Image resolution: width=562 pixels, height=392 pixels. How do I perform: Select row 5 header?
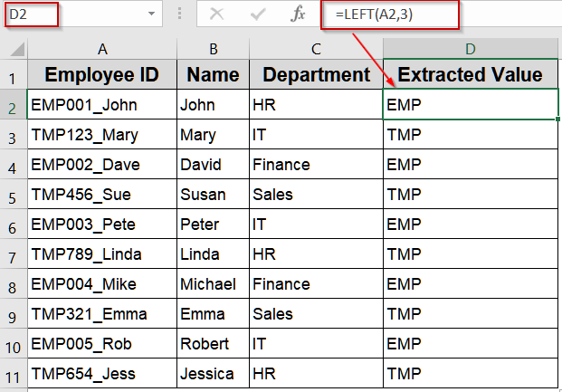(x=14, y=194)
